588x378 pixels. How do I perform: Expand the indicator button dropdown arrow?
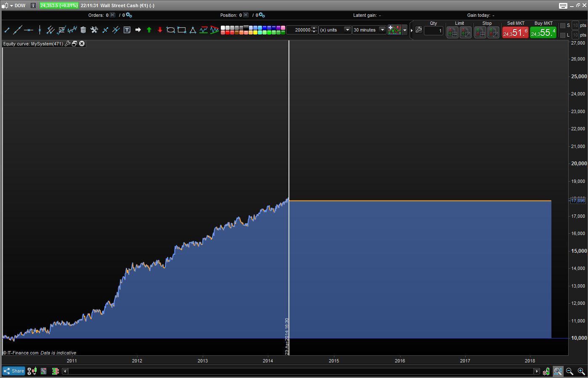click(x=405, y=30)
